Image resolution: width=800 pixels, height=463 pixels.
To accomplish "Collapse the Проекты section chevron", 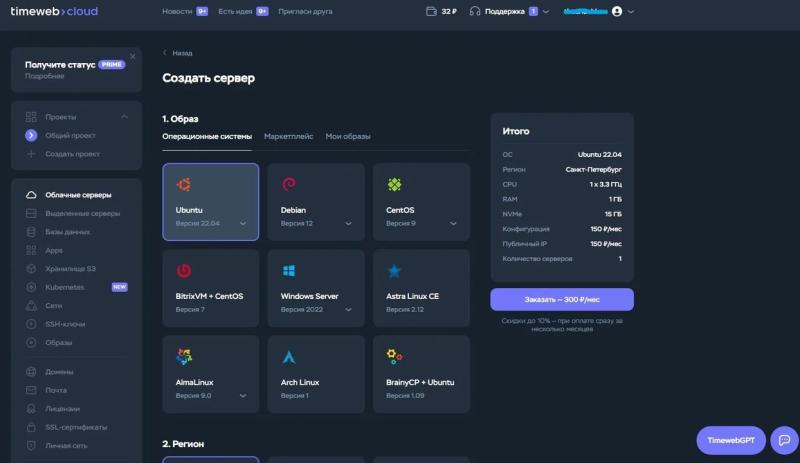I will tap(124, 117).
